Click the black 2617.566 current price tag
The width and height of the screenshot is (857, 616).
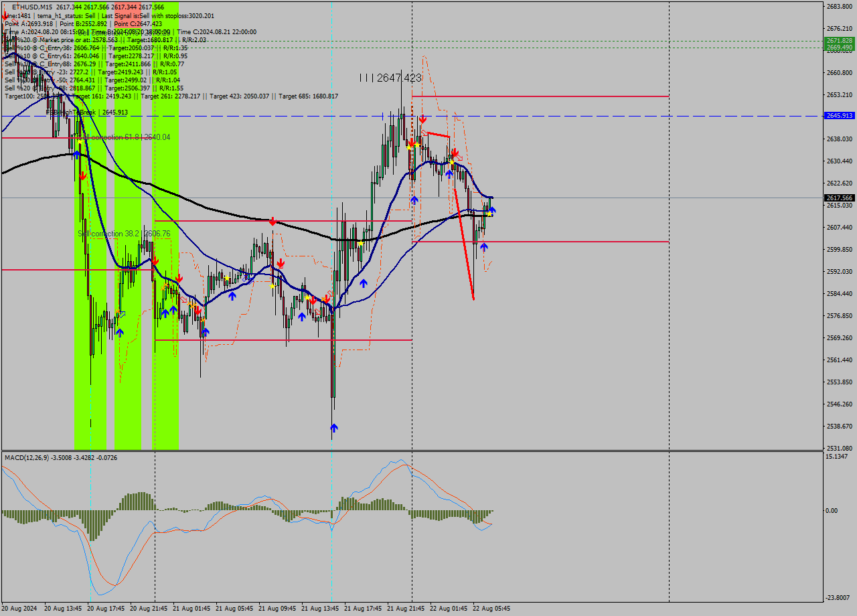click(840, 198)
